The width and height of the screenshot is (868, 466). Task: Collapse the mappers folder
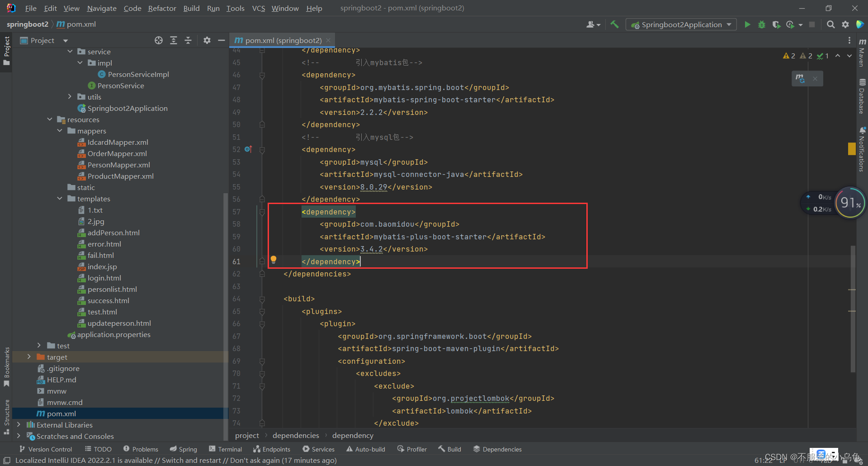(60, 131)
